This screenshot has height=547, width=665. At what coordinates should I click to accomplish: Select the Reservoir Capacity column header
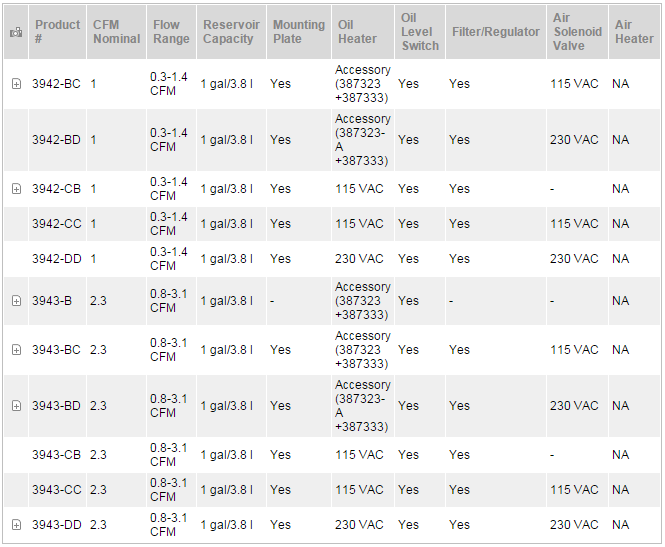click(x=230, y=31)
